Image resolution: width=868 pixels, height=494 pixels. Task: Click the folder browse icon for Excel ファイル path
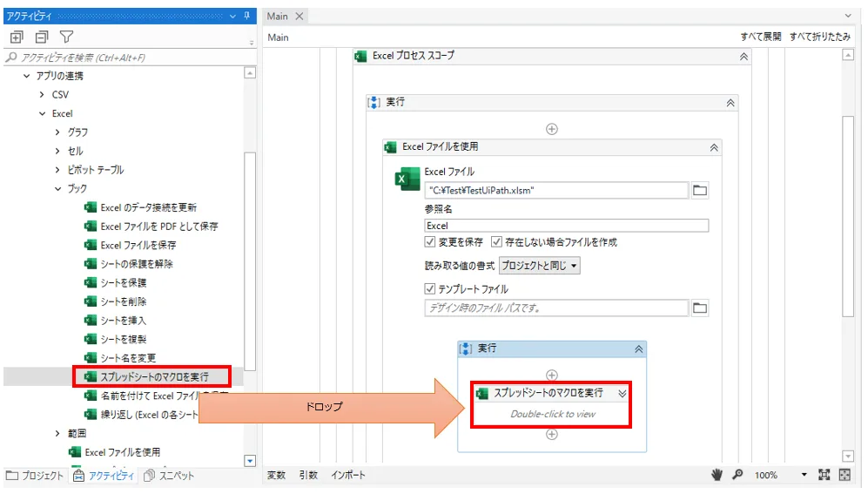pyautogui.click(x=699, y=190)
